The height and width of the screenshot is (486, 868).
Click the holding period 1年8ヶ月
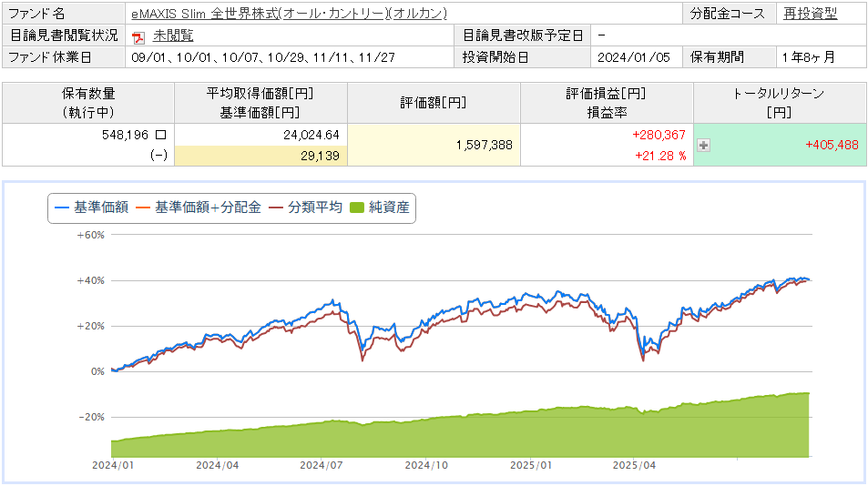(x=808, y=57)
